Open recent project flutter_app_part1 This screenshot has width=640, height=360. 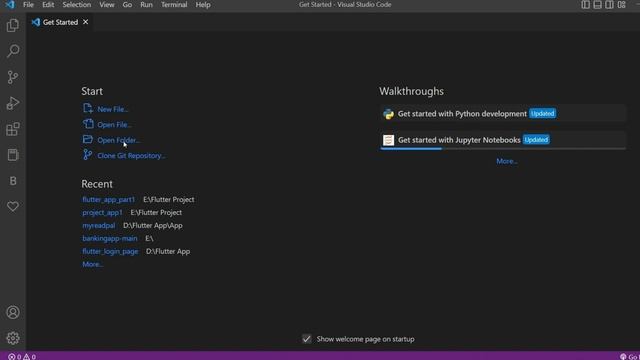pyautogui.click(x=109, y=200)
